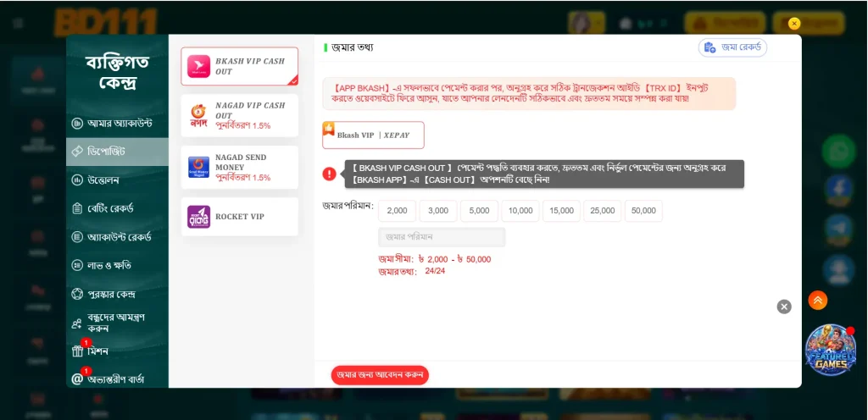Viewport: 868px width, 420px height.
Task: Open অভ্যন্তরীণ বার্তা menu item
Action: (117, 379)
